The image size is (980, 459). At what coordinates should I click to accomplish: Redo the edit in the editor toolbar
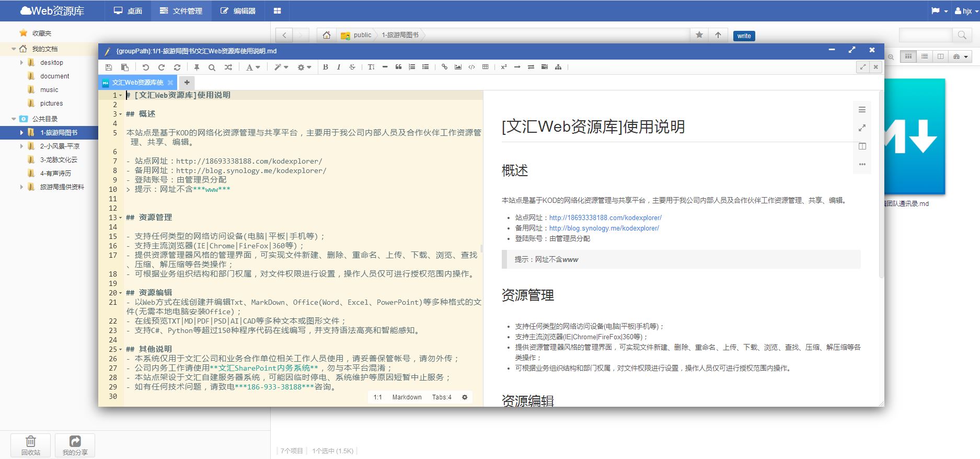tap(162, 67)
